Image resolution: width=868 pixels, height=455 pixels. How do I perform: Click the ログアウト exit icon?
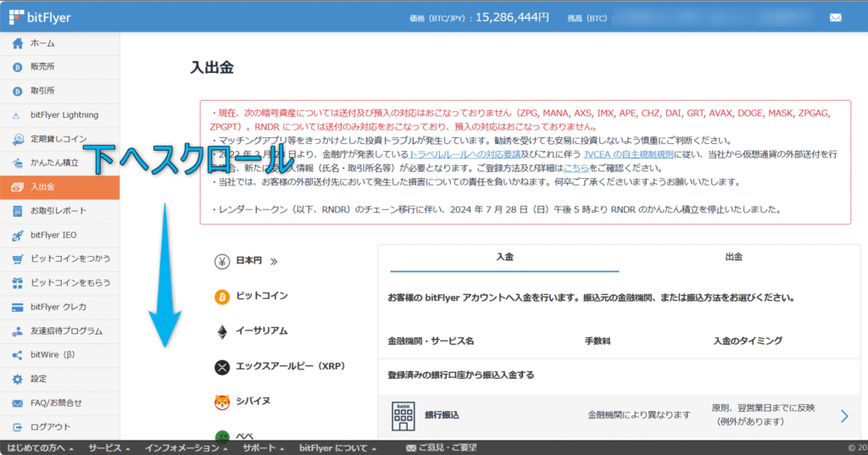pyautogui.click(x=18, y=427)
